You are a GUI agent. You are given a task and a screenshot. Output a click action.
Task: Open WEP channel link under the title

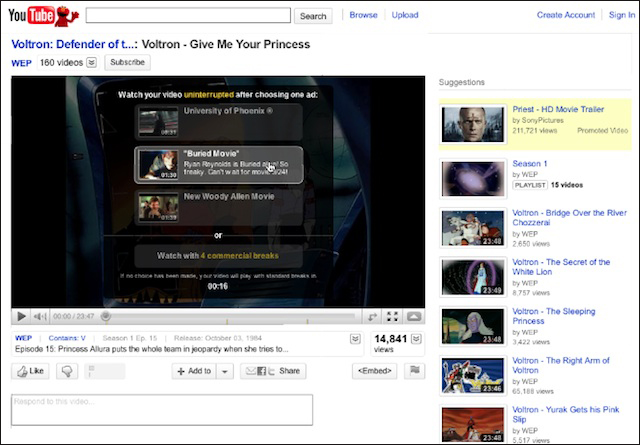click(21, 63)
